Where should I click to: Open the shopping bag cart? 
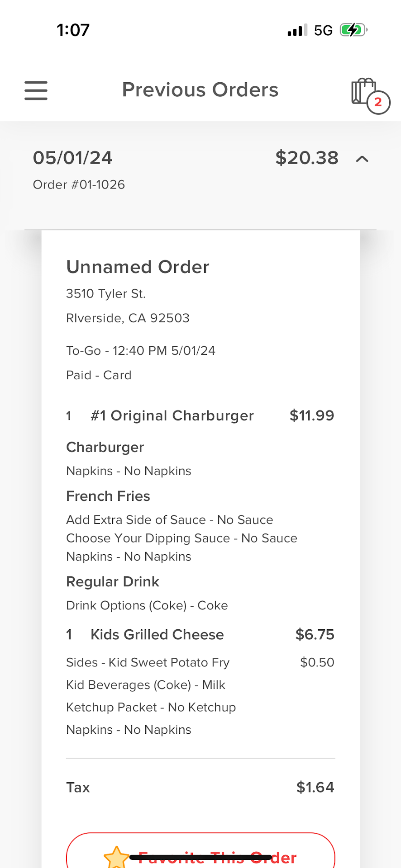coord(363,91)
